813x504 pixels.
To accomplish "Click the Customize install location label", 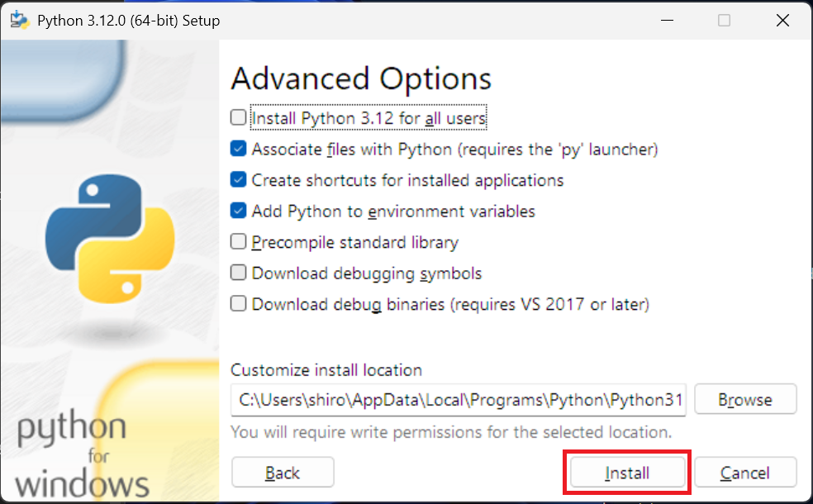I will click(326, 370).
